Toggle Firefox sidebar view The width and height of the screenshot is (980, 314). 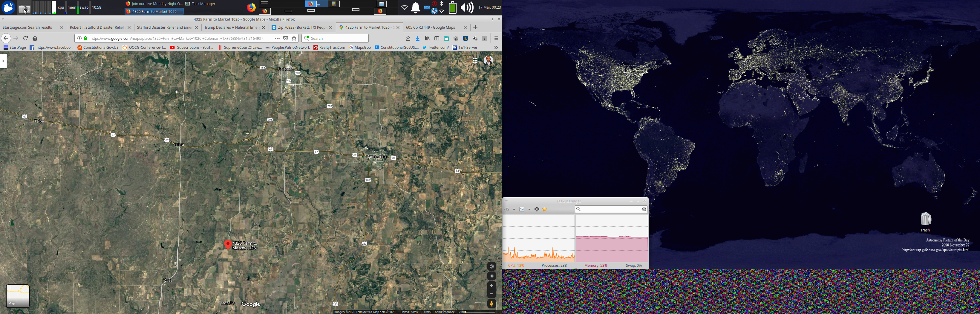click(437, 39)
